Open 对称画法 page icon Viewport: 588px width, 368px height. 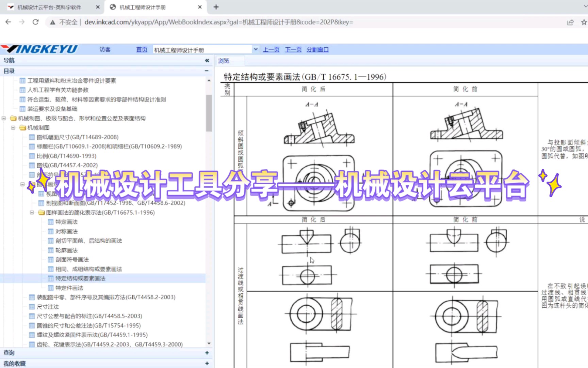(51, 231)
